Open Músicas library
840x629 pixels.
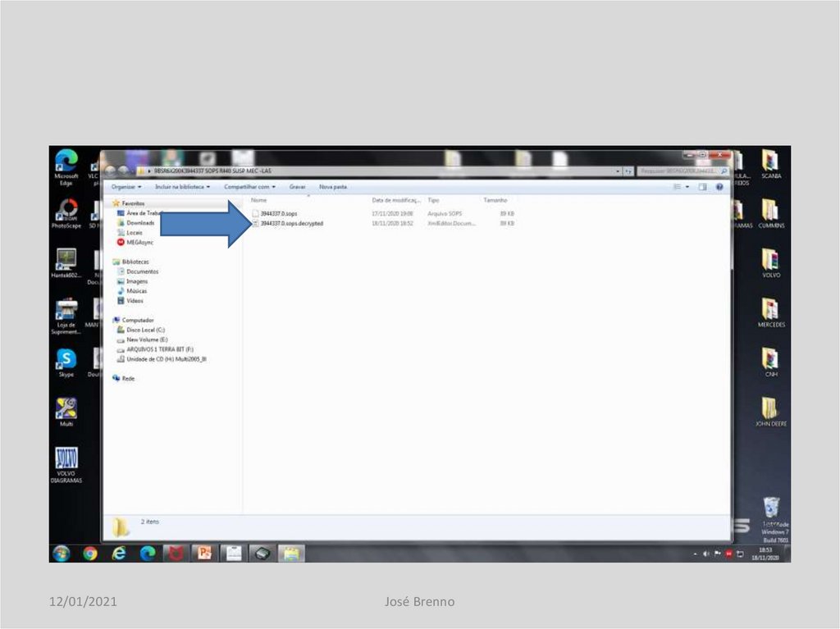(x=132, y=291)
